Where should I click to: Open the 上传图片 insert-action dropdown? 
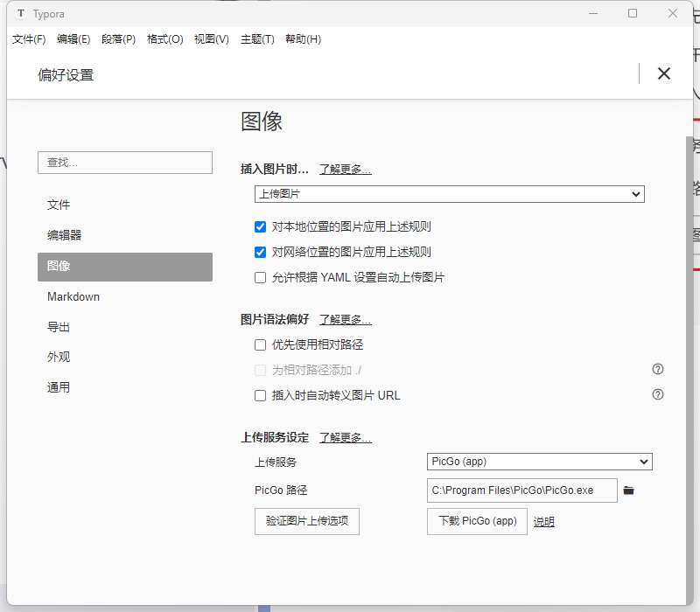click(x=450, y=194)
